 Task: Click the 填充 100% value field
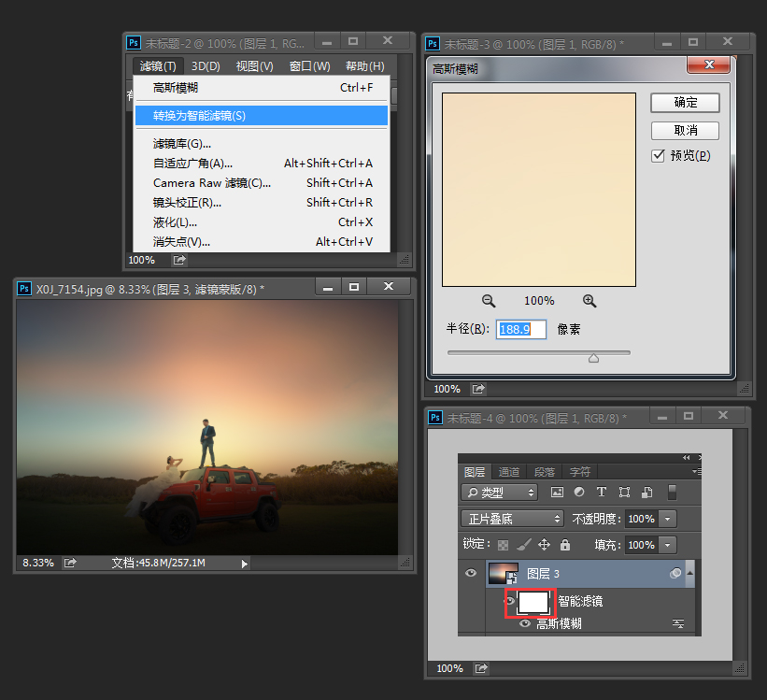click(641, 544)
